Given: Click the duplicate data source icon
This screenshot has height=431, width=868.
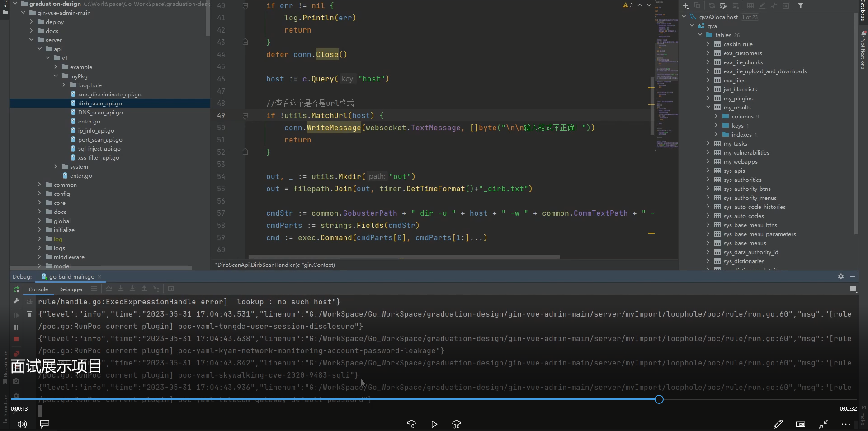Looking at the screenshot, I should pos(697,6).
